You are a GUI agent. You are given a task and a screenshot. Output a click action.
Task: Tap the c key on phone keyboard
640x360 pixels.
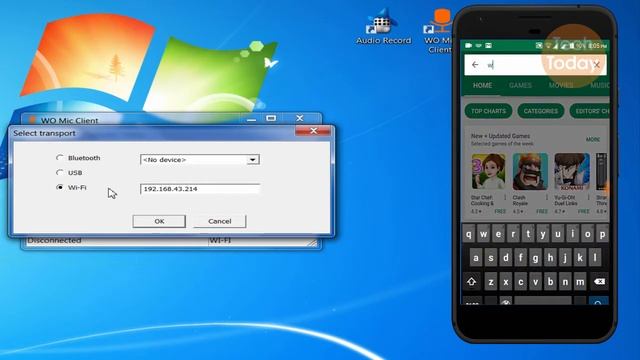(x=520, y=282)
